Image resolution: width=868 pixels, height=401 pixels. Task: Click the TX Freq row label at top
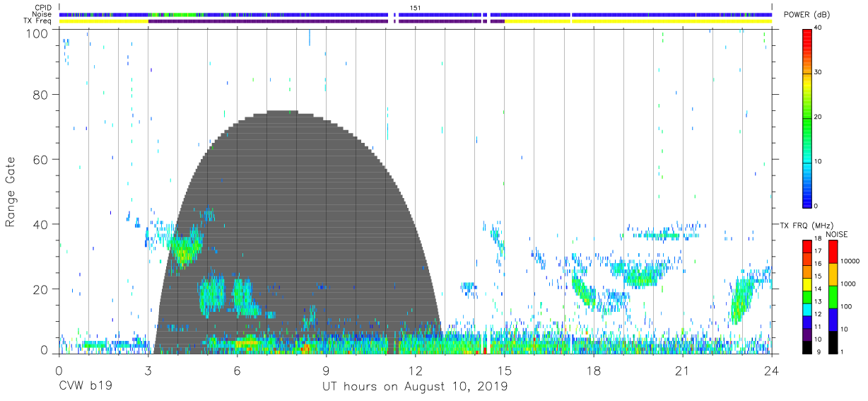click(x=38, y=21)
